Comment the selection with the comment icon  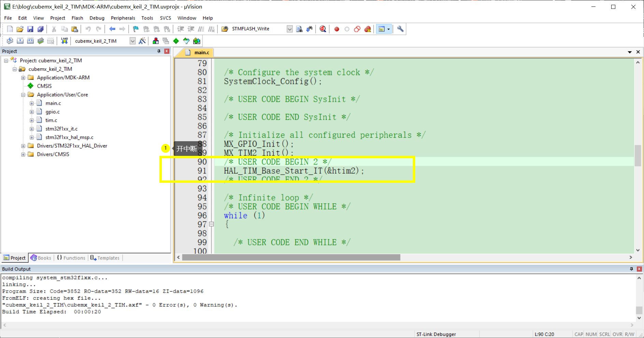(x=201, y=29)
